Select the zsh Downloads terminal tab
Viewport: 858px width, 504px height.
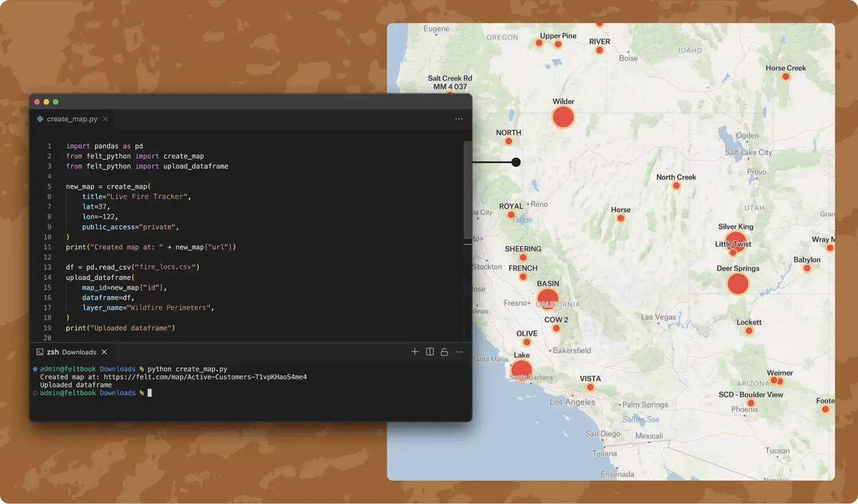71,352
